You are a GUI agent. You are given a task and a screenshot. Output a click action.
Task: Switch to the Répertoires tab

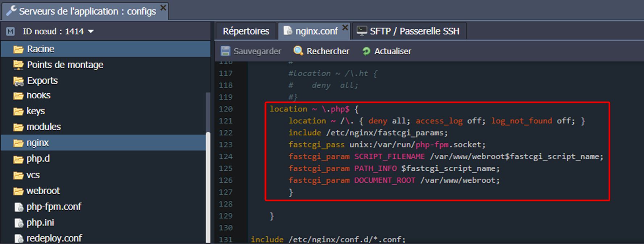click(246, 31)
